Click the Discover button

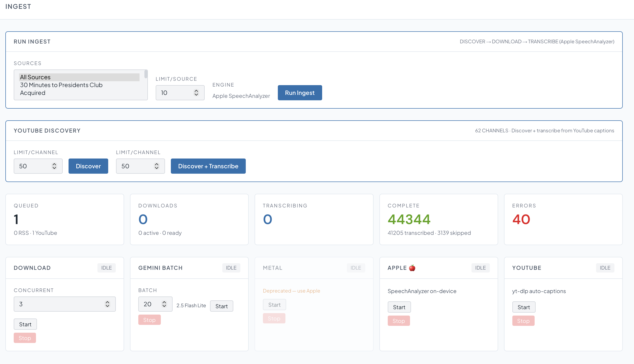88,166
